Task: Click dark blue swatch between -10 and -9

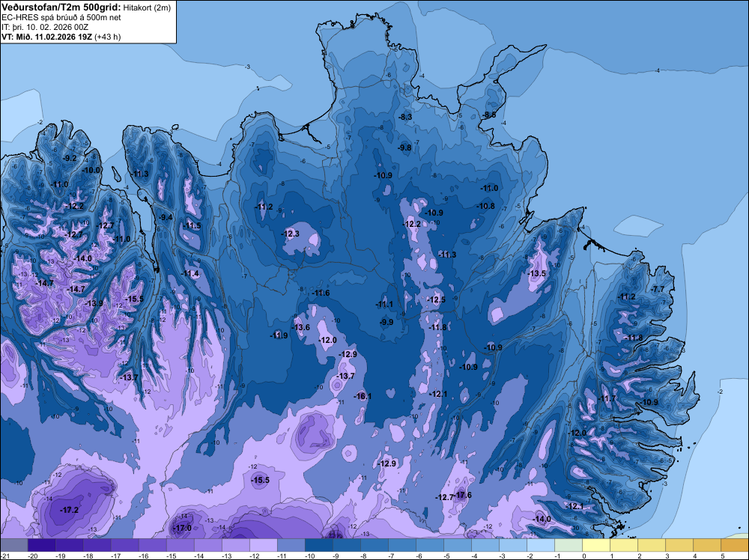Action: coord(318,545)
